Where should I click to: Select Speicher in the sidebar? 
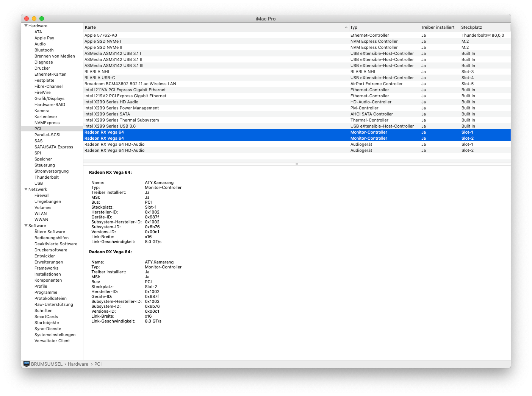click(x=43, y=159)
